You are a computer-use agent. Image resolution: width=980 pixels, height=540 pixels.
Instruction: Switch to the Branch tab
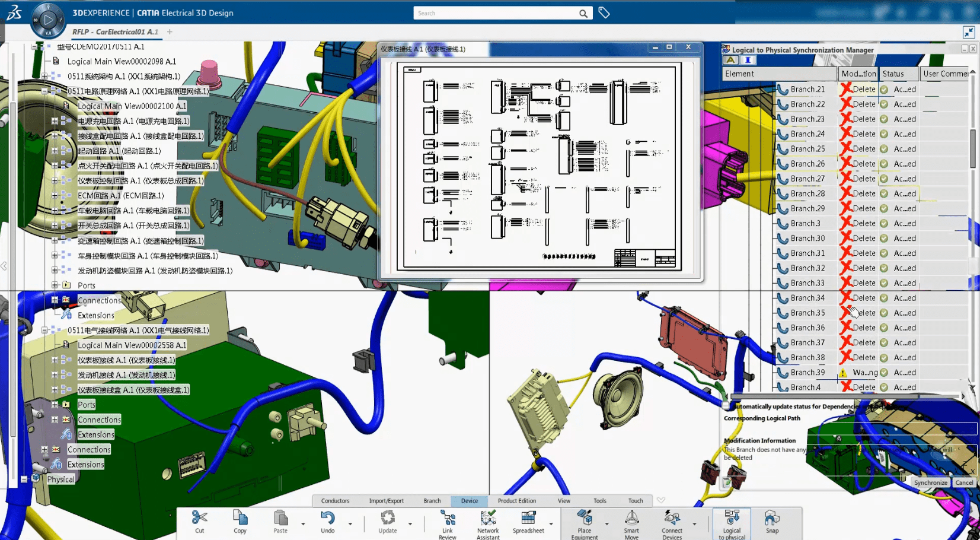coord(432,501)
